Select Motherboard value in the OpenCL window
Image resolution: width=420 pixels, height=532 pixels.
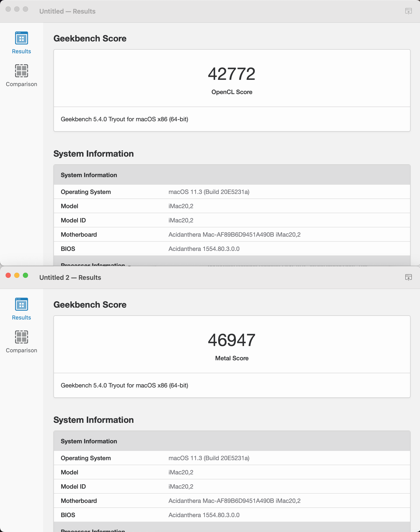234,235
